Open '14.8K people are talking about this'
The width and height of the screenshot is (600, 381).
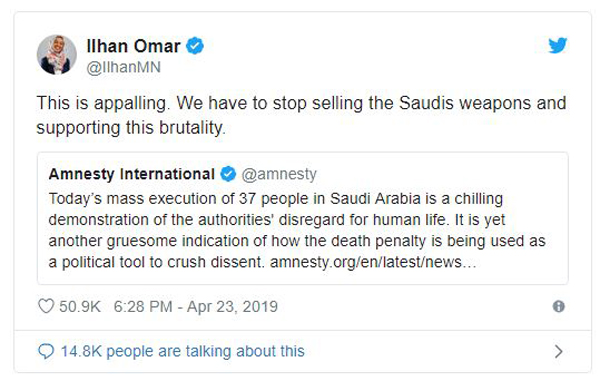183,351
